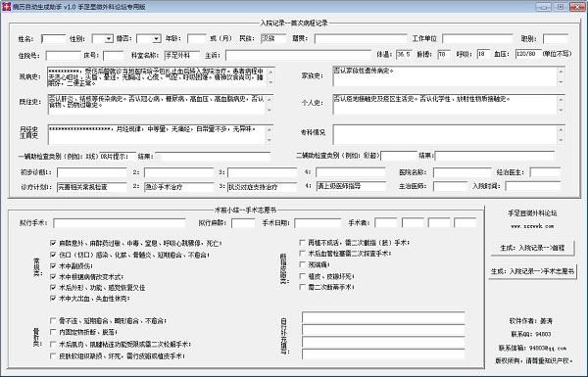Open the 婚否 dropdown
The height and width of the screenshot is (377, 588).
[157, 38]
